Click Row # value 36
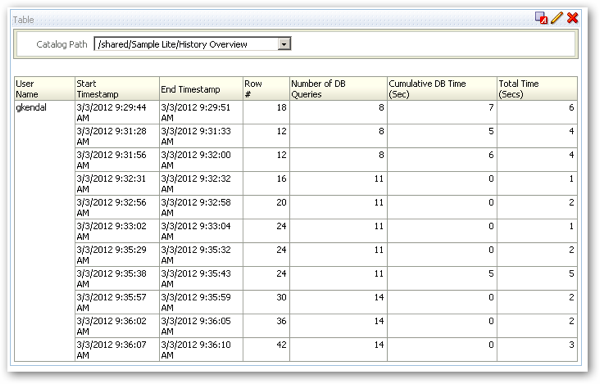The height and width of the screenshot is (384, 600). tap(281, 321)
